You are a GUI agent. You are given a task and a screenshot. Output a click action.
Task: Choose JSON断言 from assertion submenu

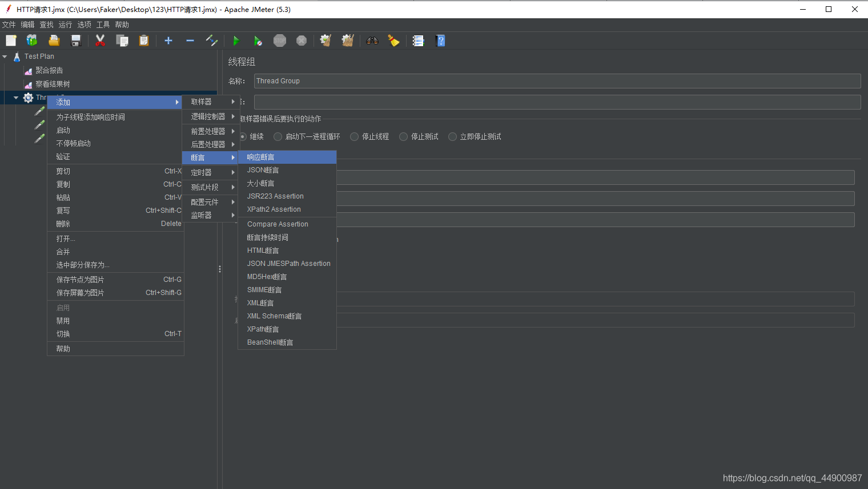click(287, 170)
